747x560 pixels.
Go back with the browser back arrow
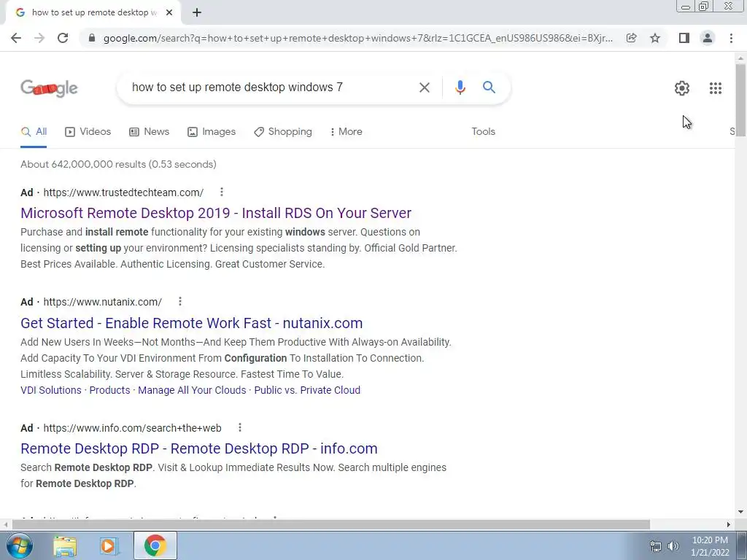click(16, 38)
